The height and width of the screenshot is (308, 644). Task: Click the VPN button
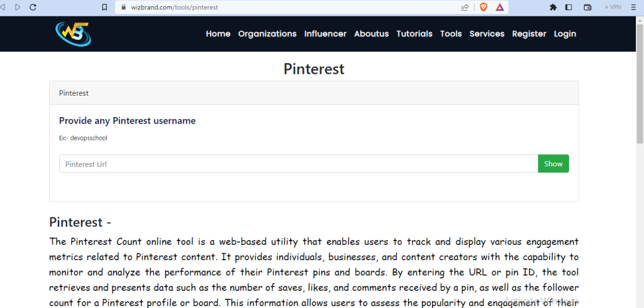pos(613,7)
